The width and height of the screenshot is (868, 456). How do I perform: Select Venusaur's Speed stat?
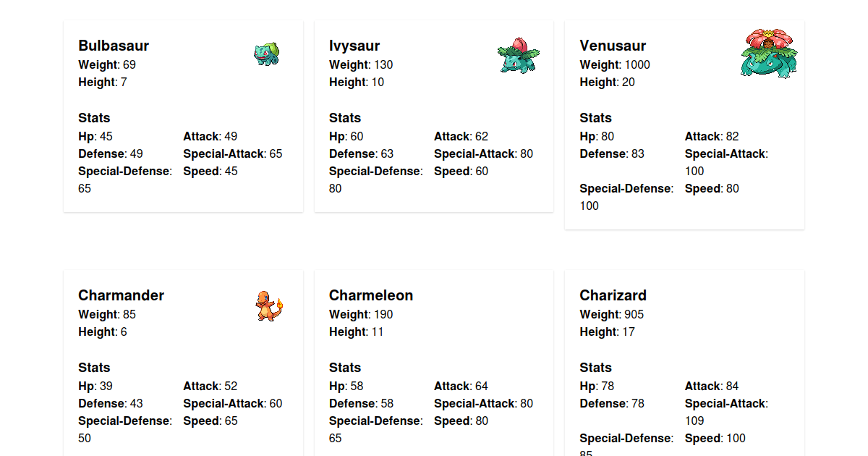pos(712,188)
